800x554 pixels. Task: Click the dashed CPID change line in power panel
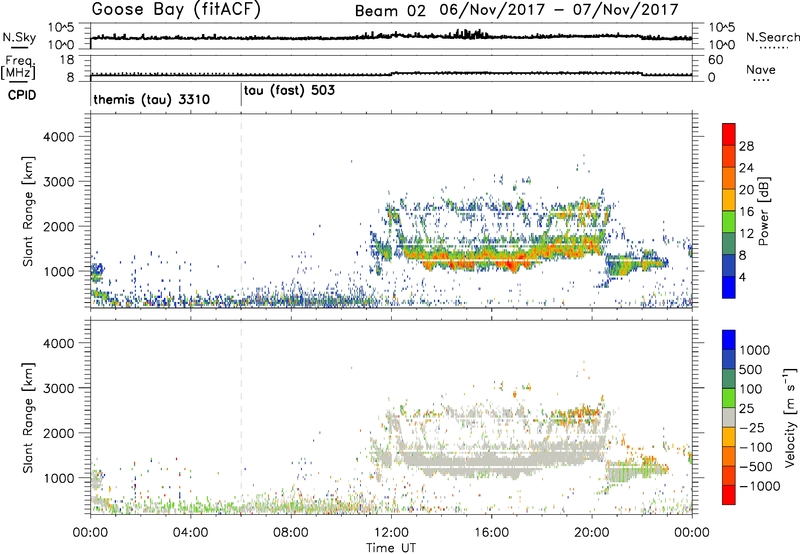(x=241, y=211)
